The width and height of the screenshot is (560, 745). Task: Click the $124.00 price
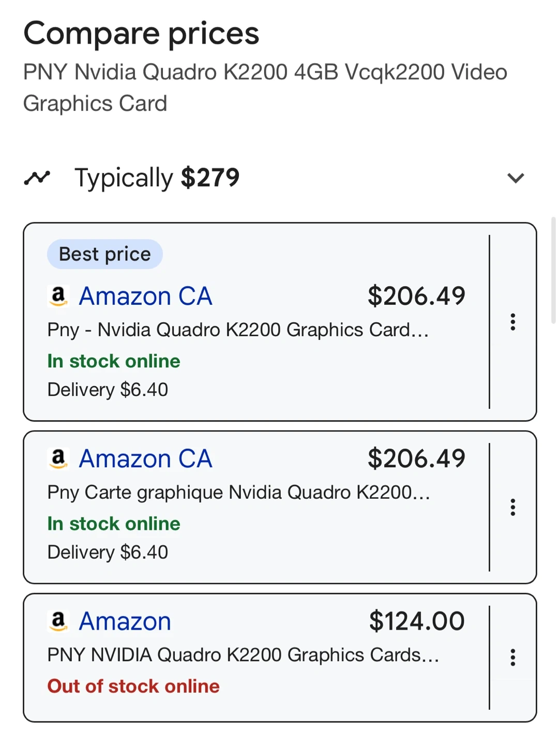[x=417, y=621]
